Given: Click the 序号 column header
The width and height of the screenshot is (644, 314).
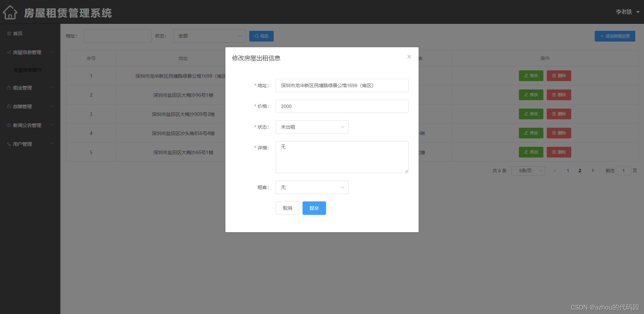Looking at the screenshot, I should (x=91, y=58).
